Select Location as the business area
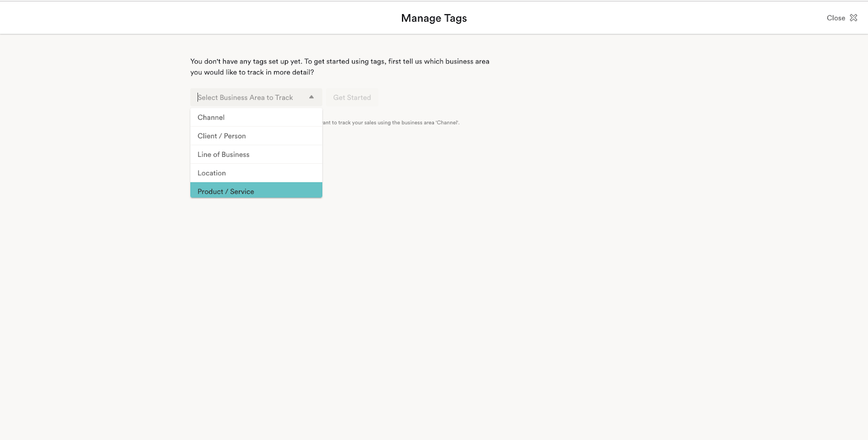The image size is (868, 440). pos(212,173)
